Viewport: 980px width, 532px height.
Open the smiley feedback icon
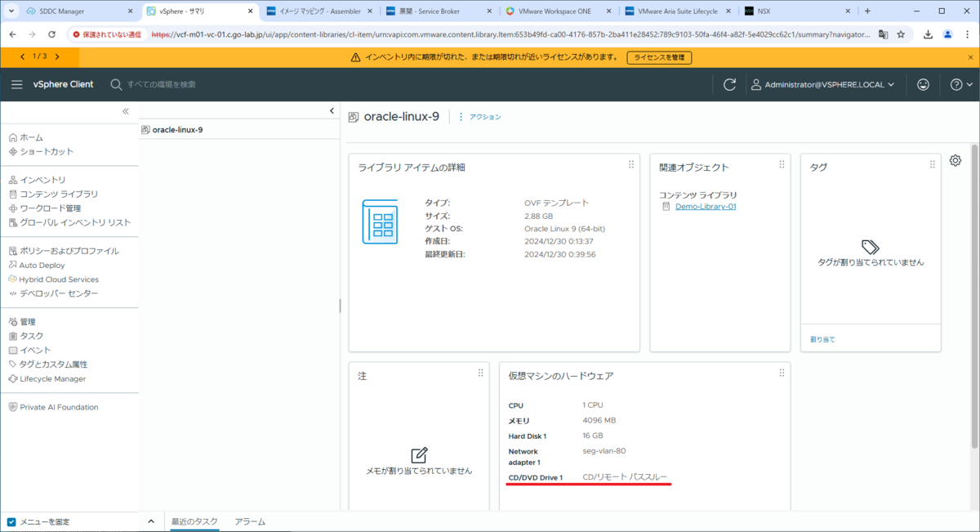924,84
